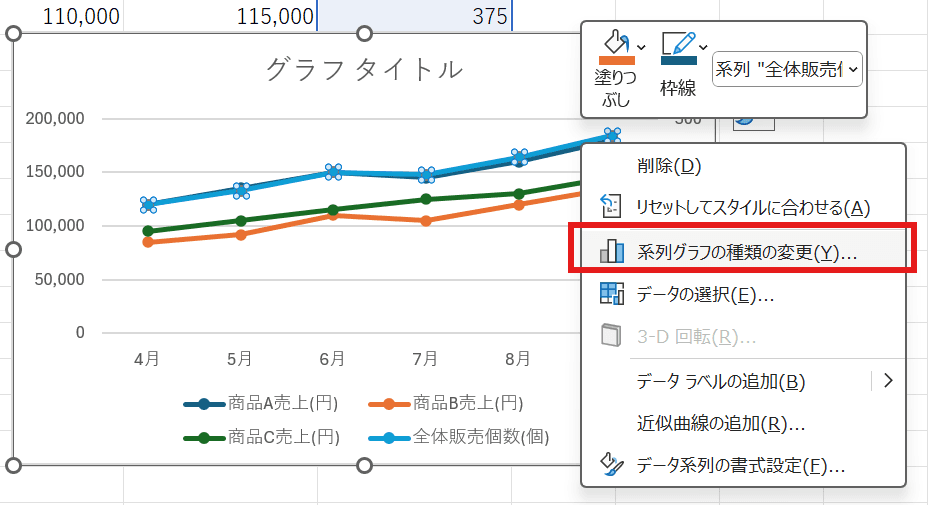Select 近似曲線の追加(R) menu entry
Image resolution: width=928 pixels, height=505 pixels.
720,423
